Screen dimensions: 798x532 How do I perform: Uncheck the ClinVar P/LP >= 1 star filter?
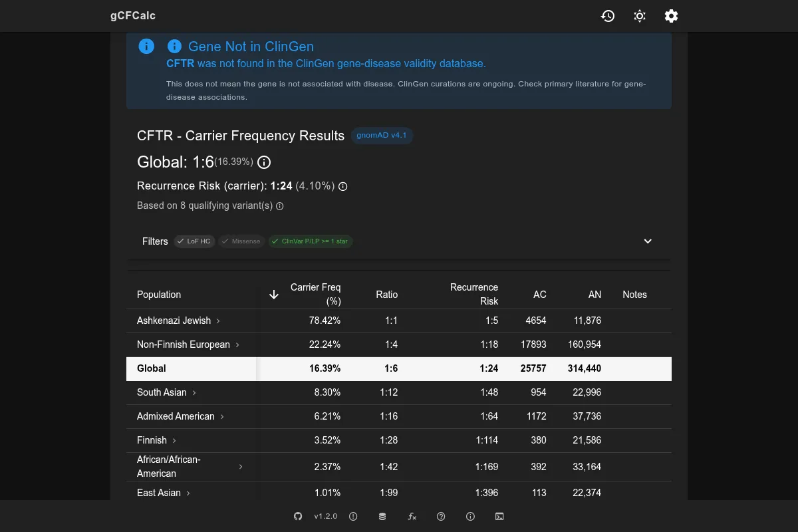tap(310, 241)
